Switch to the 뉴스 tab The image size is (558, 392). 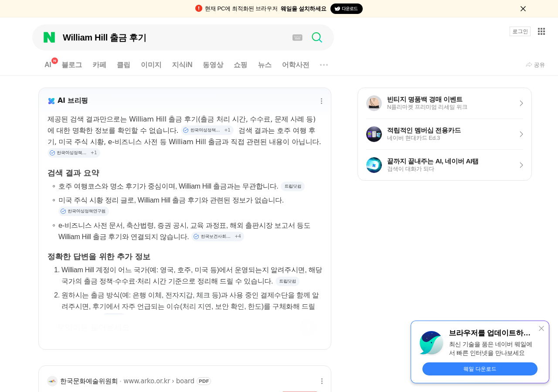click(x=265, y=65)
